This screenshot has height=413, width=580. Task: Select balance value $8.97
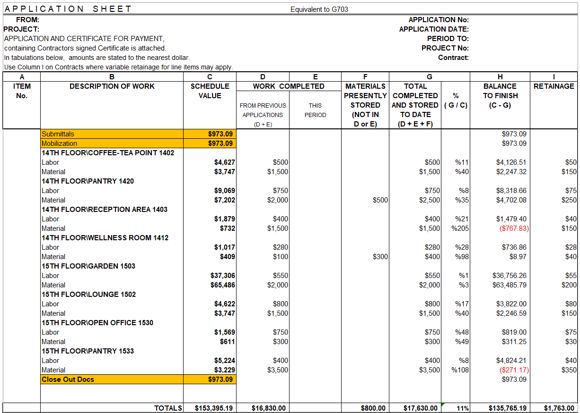tap(517, 257)
